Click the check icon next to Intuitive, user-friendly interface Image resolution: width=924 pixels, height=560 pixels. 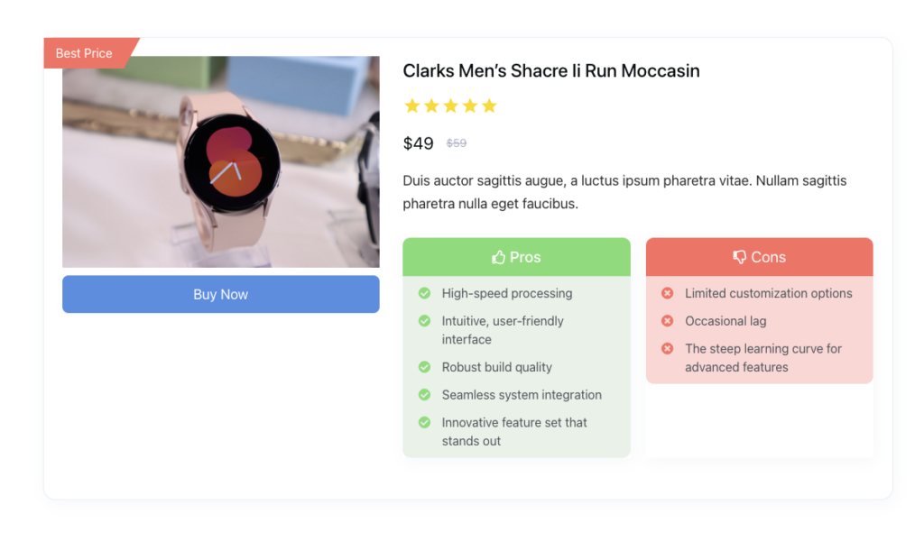click(424, 321)
